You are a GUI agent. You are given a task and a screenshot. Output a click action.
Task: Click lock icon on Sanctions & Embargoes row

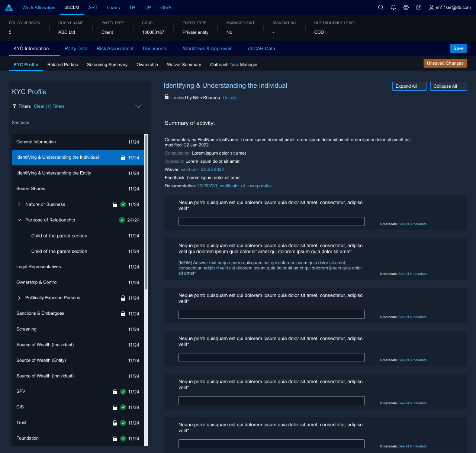coord(123,314)
